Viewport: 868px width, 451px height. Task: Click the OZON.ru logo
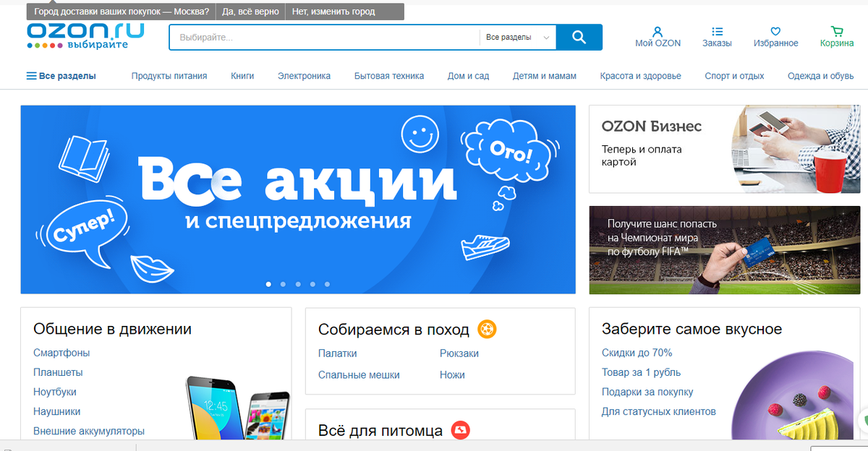(x=85, y=36)
